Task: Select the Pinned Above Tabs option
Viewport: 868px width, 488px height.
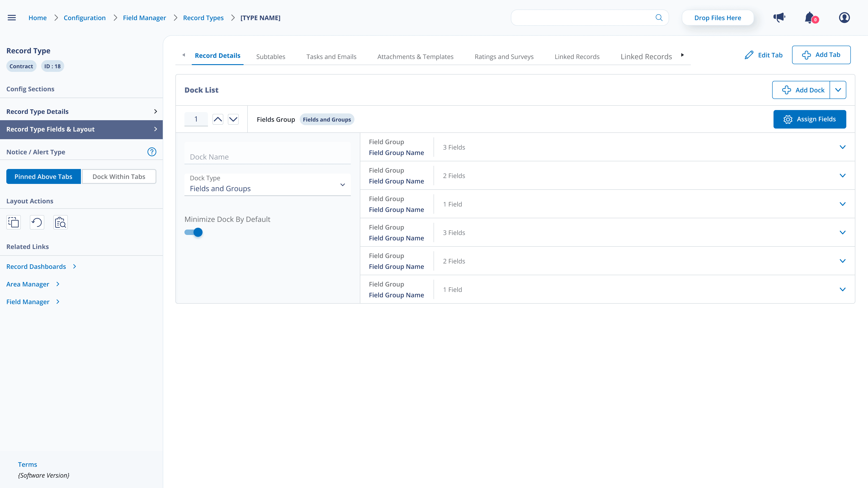Action: [43, 176]
